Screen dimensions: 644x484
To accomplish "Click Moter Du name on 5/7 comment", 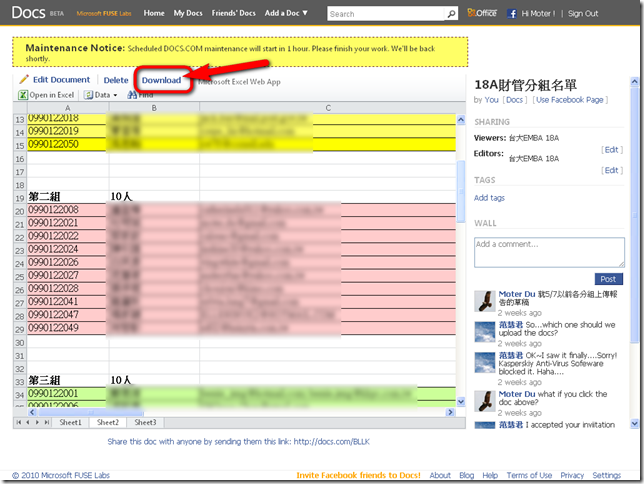I will point(517,294).
